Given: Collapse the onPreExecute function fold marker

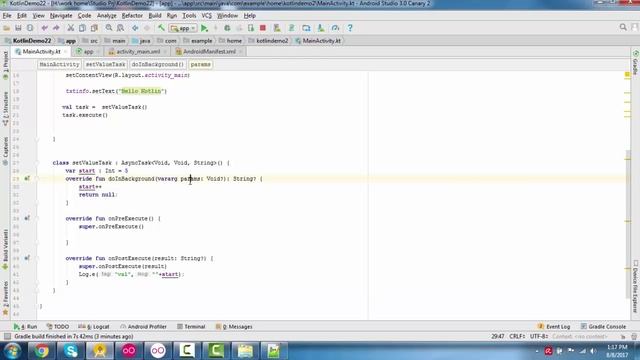Looking at the screenshot, I should point(37,218).
